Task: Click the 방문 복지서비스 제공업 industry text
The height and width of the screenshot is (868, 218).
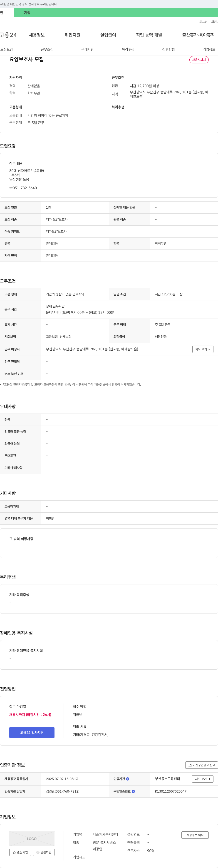Action: [104, 846]
